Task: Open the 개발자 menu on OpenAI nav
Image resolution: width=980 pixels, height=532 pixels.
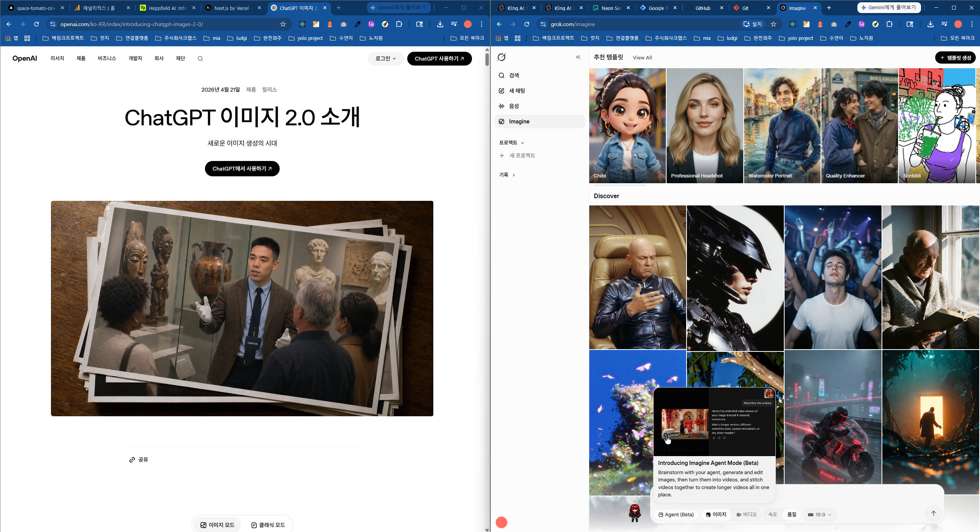Action: pyautogui.click(x=135, y=58)
